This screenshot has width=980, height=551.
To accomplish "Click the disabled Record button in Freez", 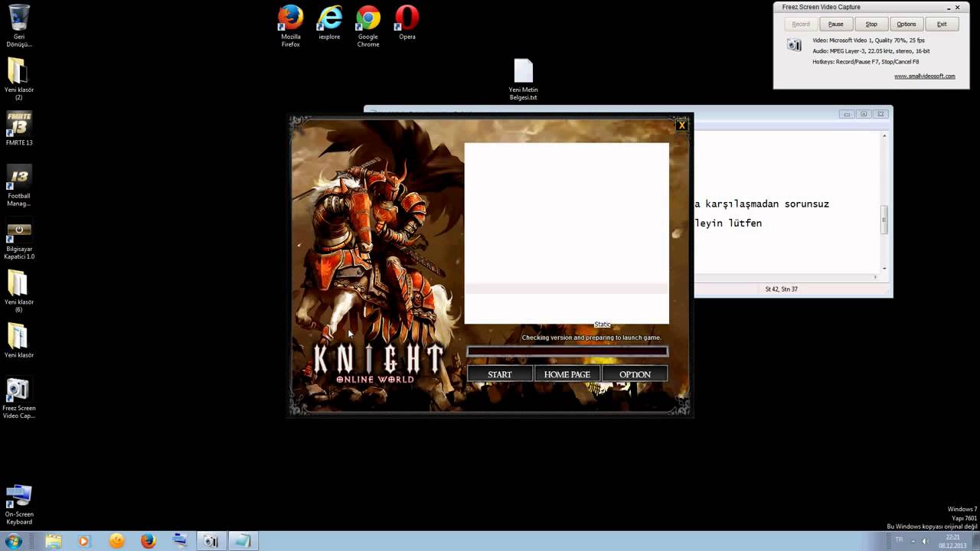I will 801,24.
